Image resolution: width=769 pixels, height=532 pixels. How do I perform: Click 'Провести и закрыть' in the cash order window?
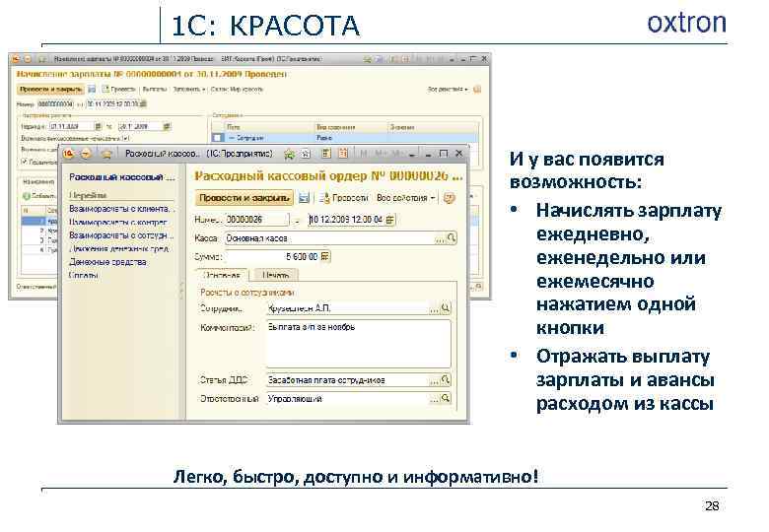(245, 198)
